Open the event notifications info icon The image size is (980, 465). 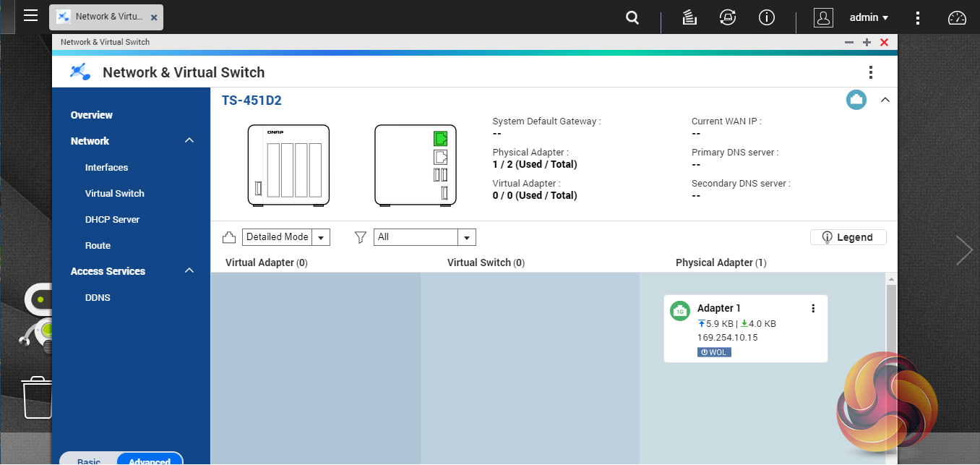pos(767,18)
